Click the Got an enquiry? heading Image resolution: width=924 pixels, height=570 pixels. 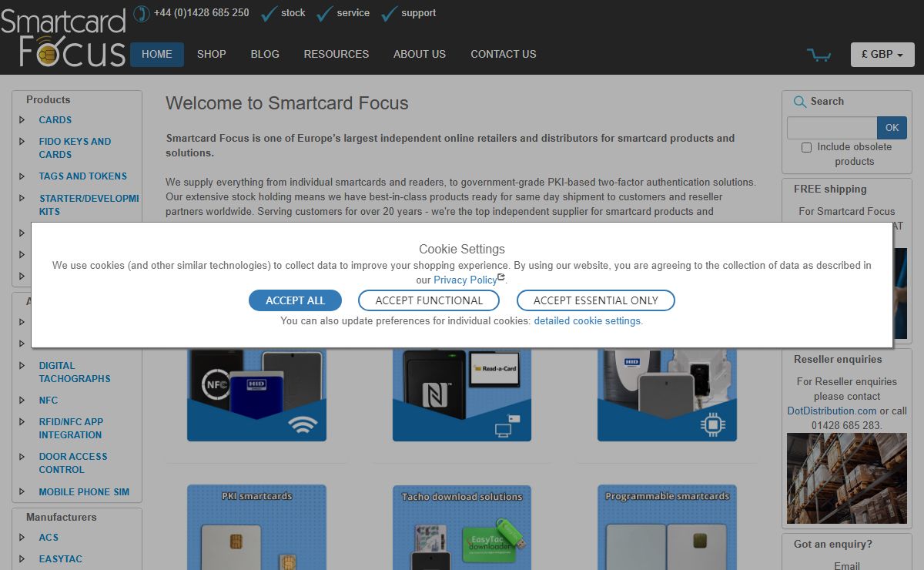[x=833, y=545]
